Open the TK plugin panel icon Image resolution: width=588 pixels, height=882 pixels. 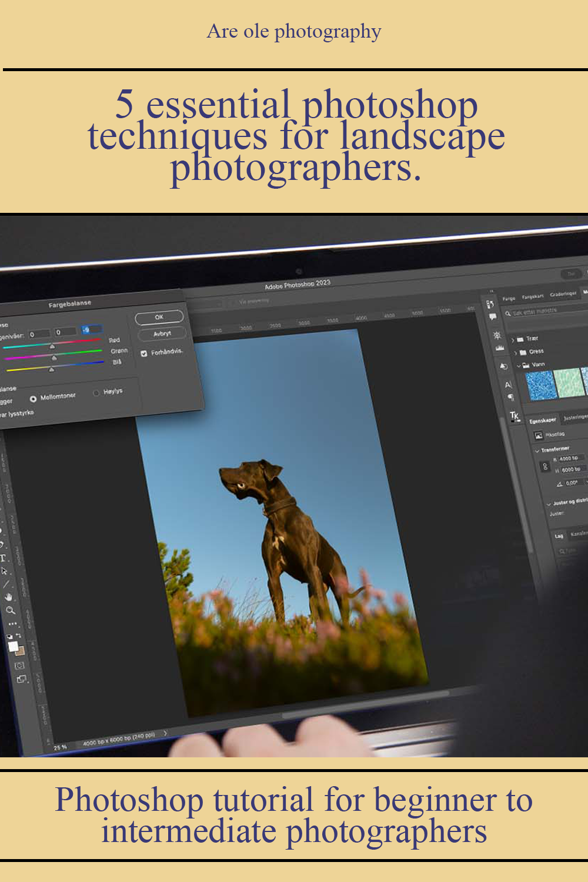(x=514, y=416)
